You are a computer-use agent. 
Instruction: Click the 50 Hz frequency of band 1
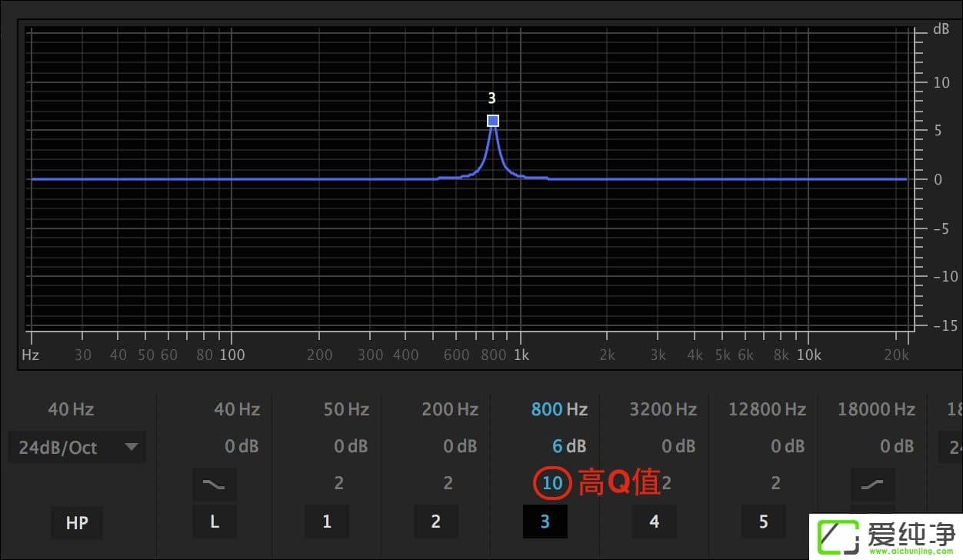coord(346,409)
